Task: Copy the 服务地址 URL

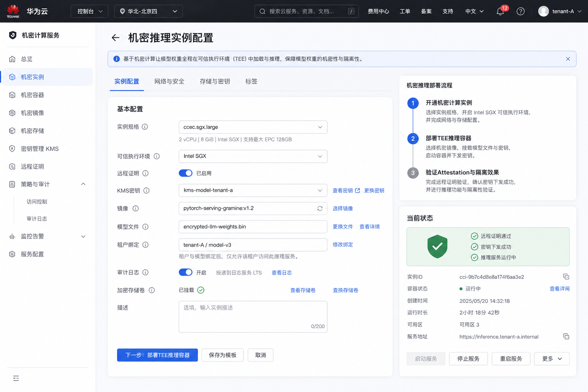Action: 566,336
